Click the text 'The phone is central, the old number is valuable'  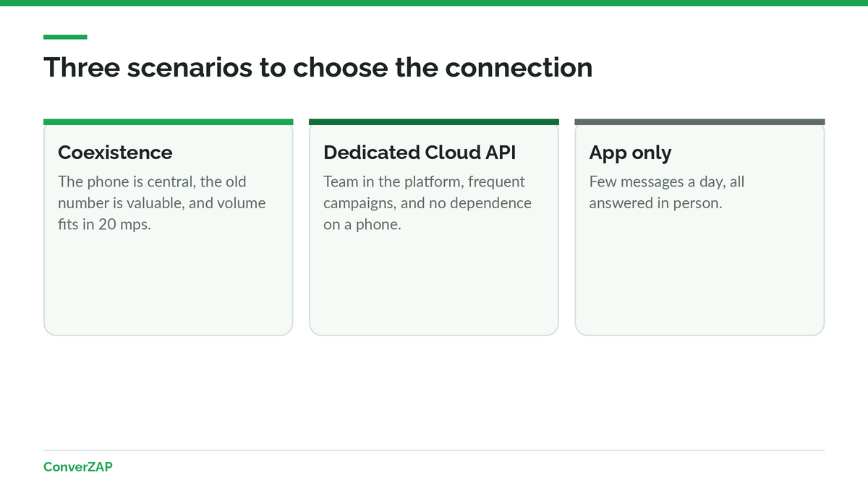click(161, 203)
